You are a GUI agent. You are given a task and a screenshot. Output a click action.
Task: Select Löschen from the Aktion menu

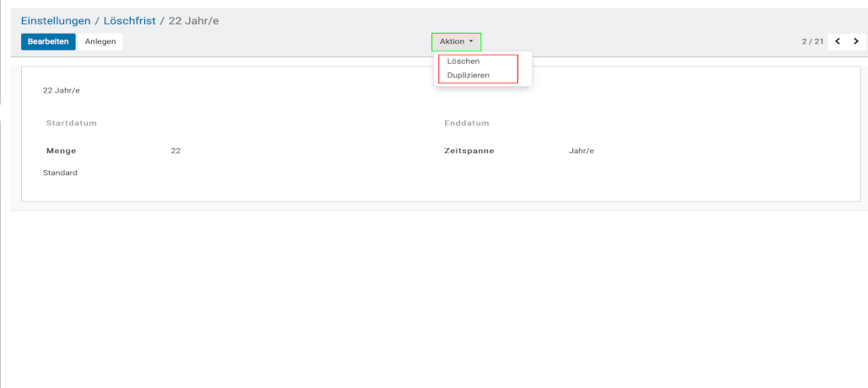[x=463, y=61]
